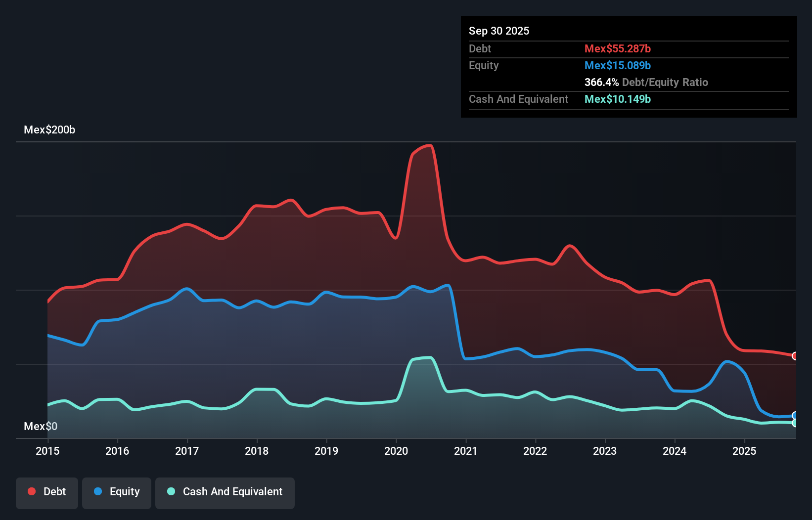Screen dimensions: 812x520
Task: Select the red Debt endpoint marker on chart
Action: [x=795, y=355]
